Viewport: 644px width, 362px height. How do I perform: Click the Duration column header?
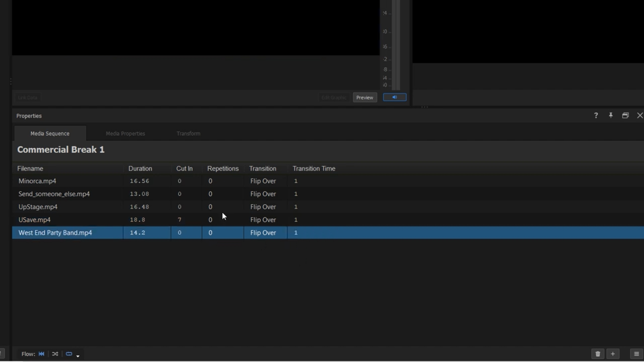[140, 169]
